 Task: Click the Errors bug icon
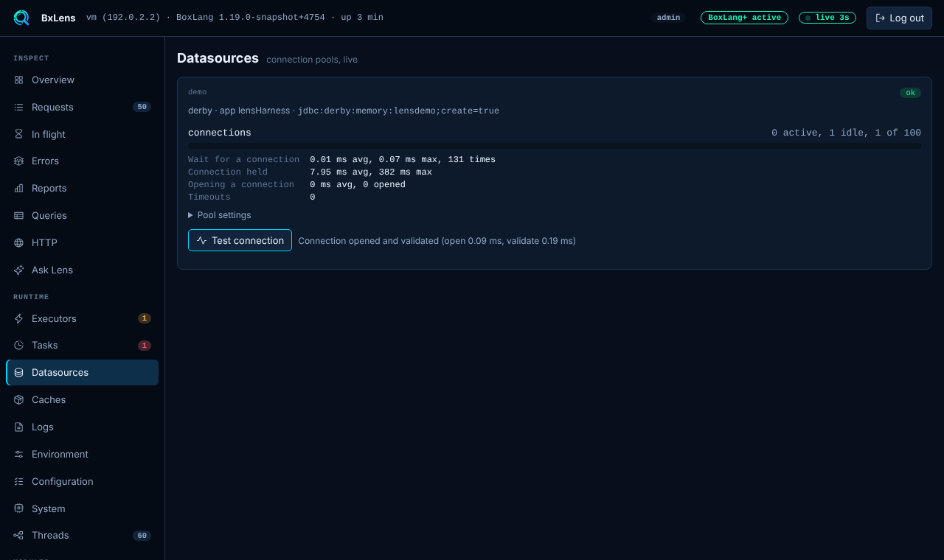tap(18, 161)
